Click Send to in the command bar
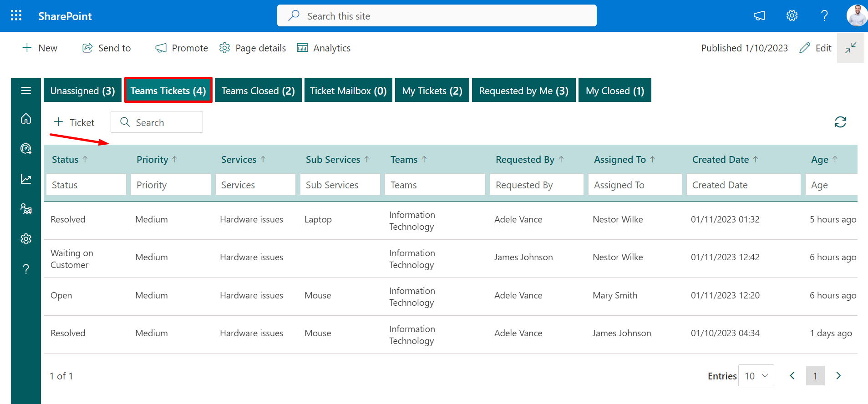Image resolution: width=868 pixels, height=404 pixels. tap(107, 48)
